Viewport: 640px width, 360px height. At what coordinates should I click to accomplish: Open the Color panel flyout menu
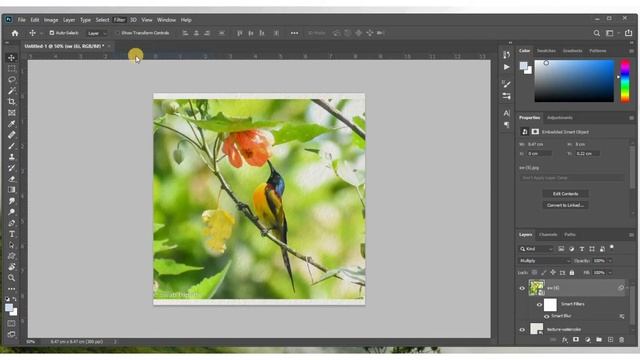(631, 51)
